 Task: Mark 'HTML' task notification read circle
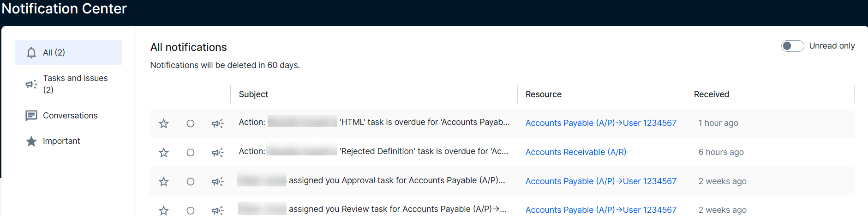190,123
